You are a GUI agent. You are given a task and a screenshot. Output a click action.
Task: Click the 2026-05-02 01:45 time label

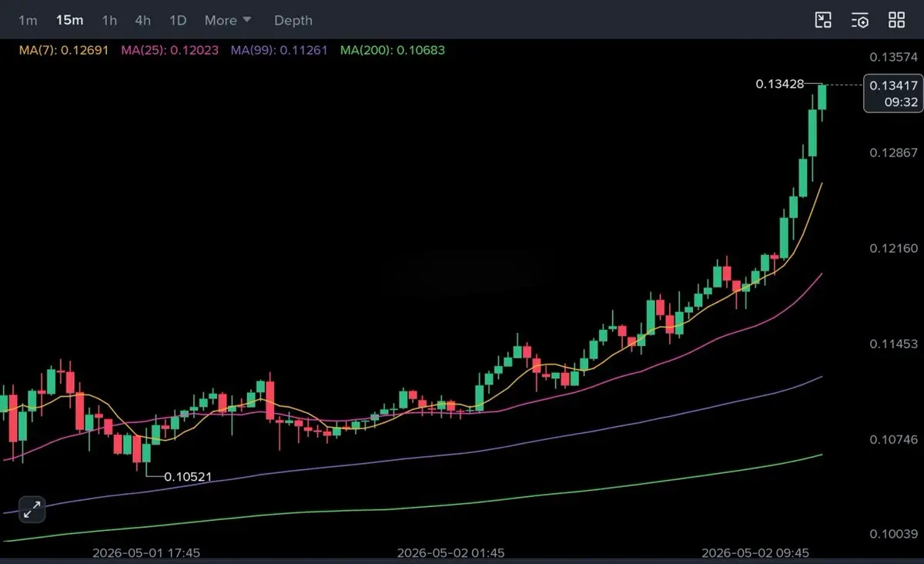[x=451, y=552]
